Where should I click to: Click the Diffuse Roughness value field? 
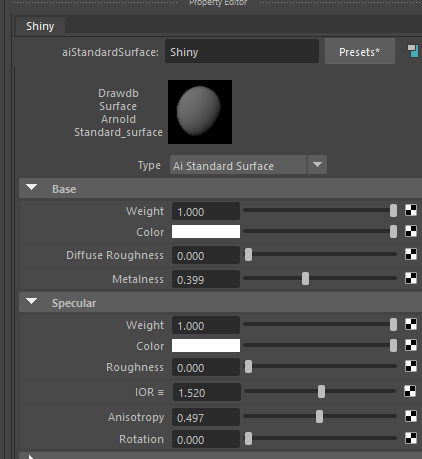tap(206, 255)
